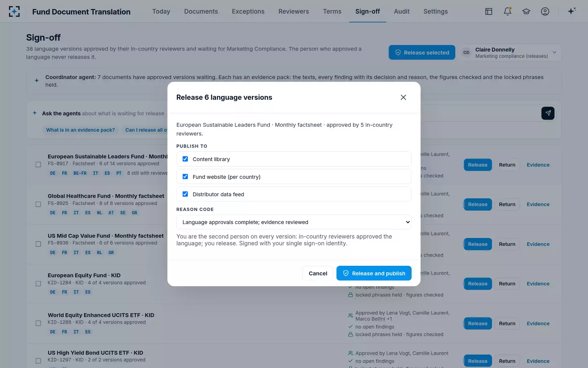This screenshot has width=588, height=368.
Task: Open the Terms tab
Action: (332, 11)
